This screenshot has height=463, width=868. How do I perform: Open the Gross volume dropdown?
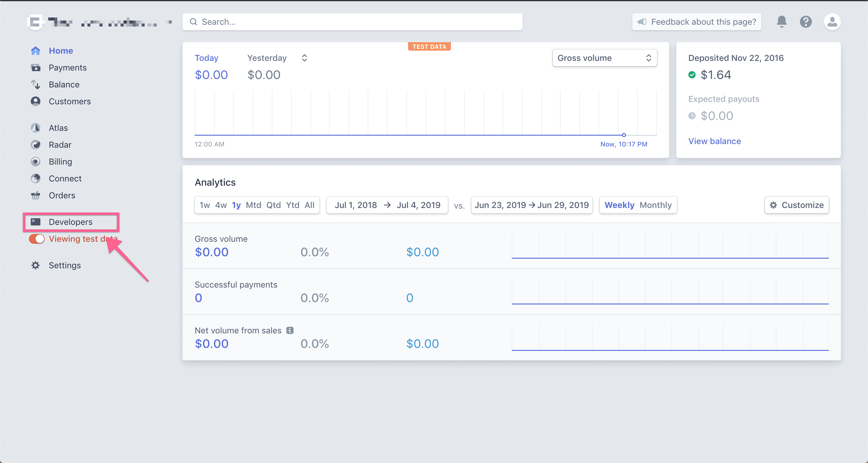coord(605,58)
